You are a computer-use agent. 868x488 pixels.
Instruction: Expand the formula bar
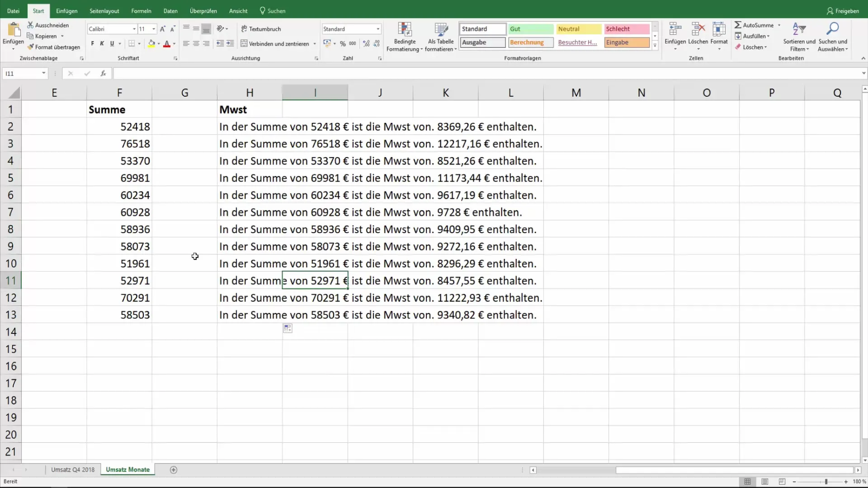pyautogui.click(x=863, y=73)
